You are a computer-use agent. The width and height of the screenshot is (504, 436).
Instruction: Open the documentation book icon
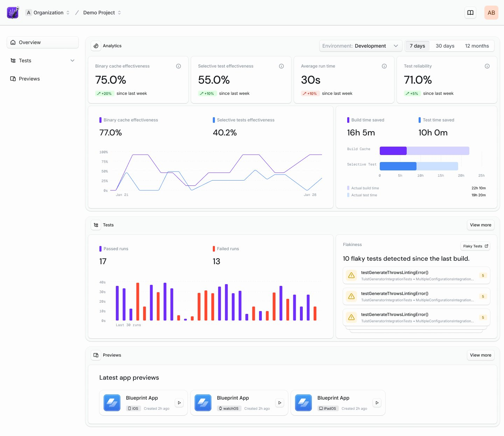point(470,12)
